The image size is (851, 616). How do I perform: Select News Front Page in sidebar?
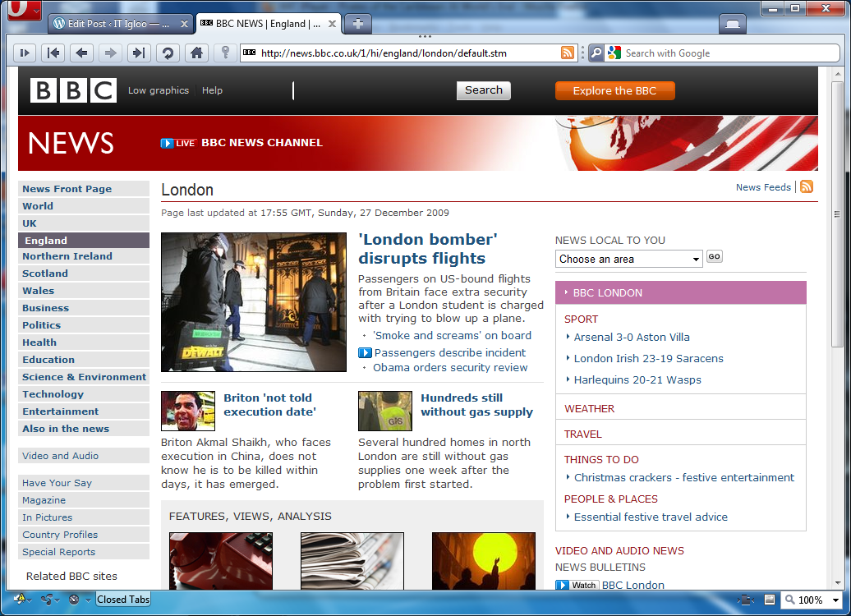coord(84,189)
